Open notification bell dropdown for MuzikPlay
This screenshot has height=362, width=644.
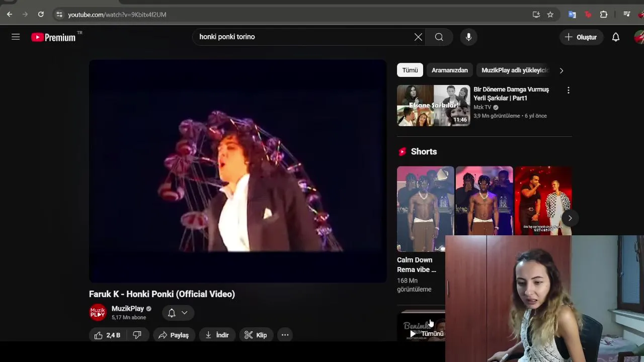point(177,313)
